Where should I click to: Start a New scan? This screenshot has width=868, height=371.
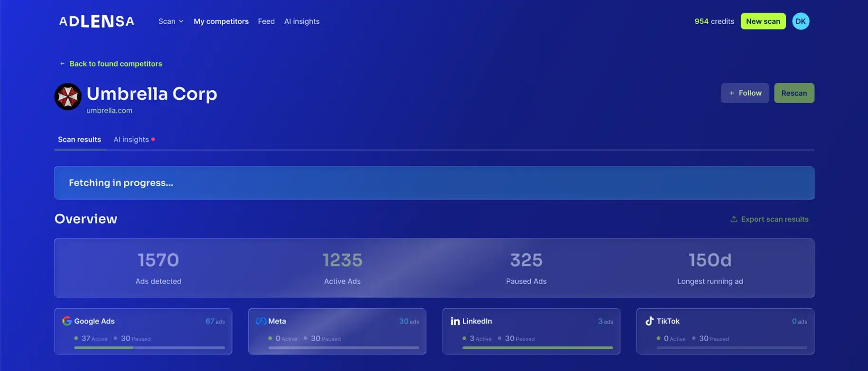[763, 21]
